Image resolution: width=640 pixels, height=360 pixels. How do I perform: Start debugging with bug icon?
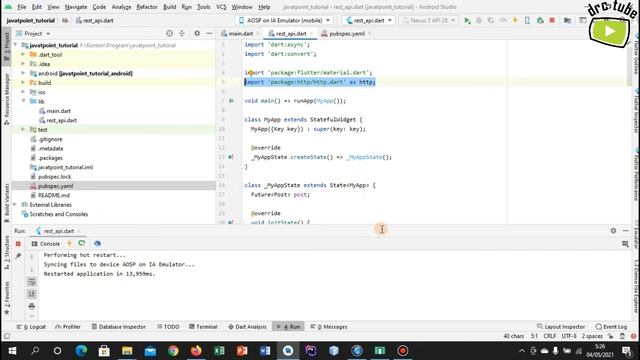[479, 20]
